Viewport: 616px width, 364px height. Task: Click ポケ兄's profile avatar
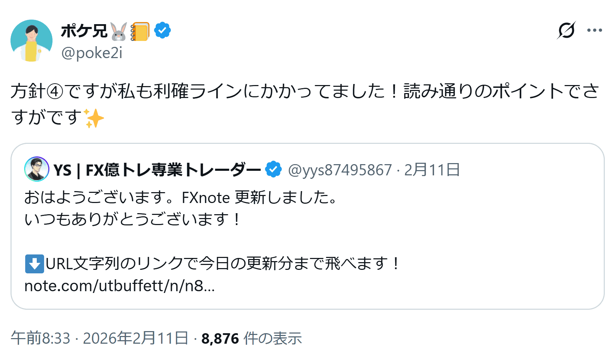pyautogui.click(x=31, y=41)
